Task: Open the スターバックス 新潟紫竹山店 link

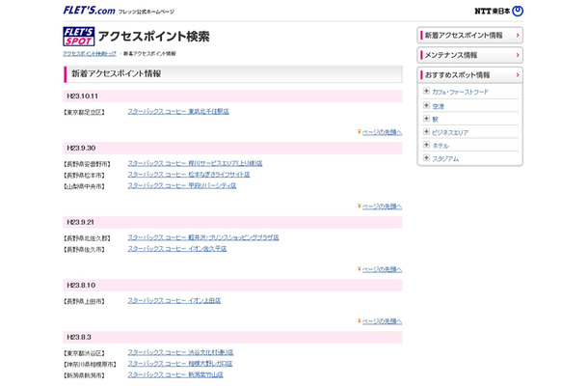Action: pos(175,375)
